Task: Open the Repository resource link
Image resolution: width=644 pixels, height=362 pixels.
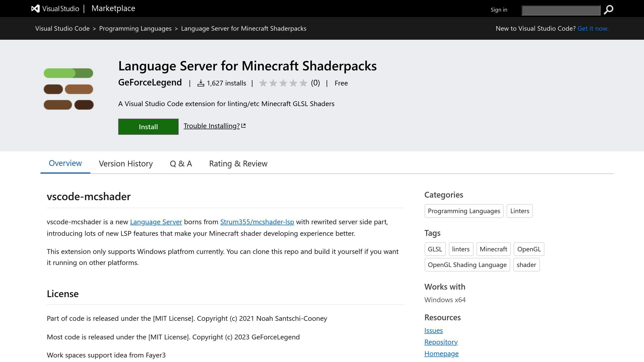Action: click(x=441, y=342)
